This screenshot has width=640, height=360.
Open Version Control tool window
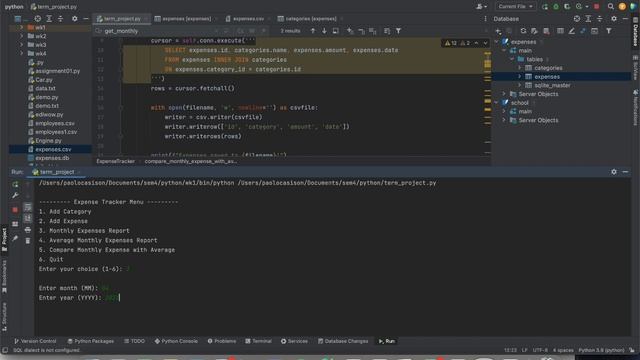pos(35,341)
